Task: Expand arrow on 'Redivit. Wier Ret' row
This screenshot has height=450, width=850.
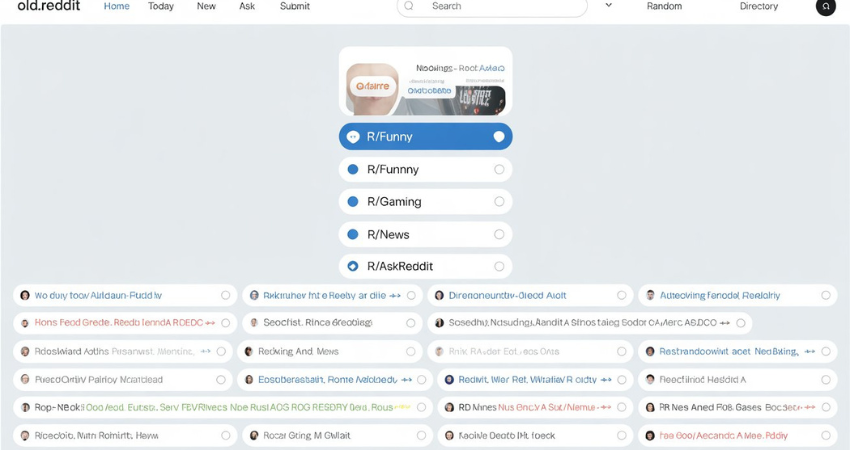Action: 606,380
